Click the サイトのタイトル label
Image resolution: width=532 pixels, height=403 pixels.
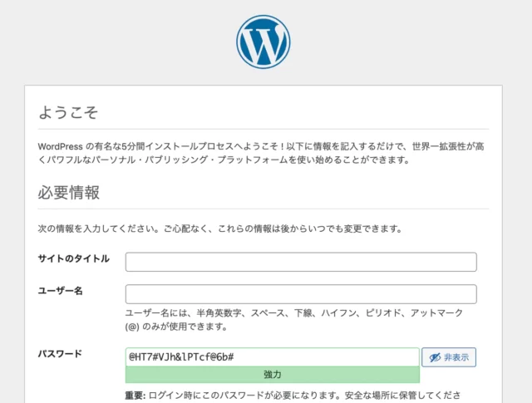(74, 258)
